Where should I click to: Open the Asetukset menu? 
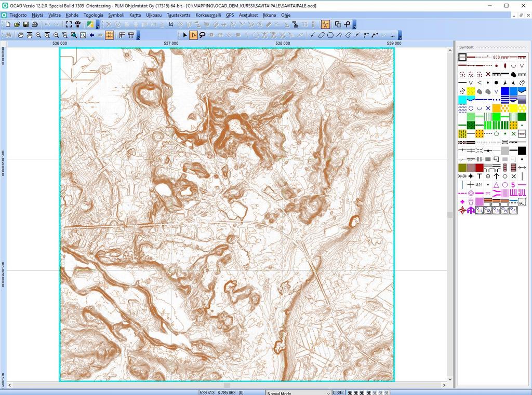pos(248,15)
